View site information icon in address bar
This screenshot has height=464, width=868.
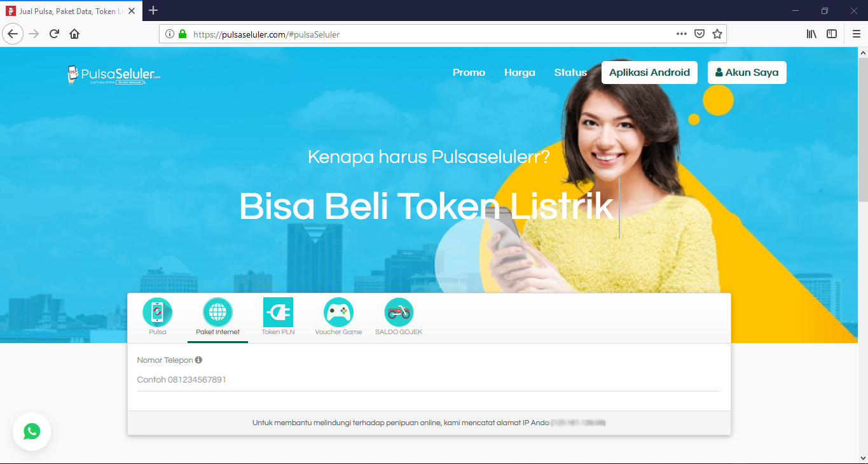(x=170, y=34)
